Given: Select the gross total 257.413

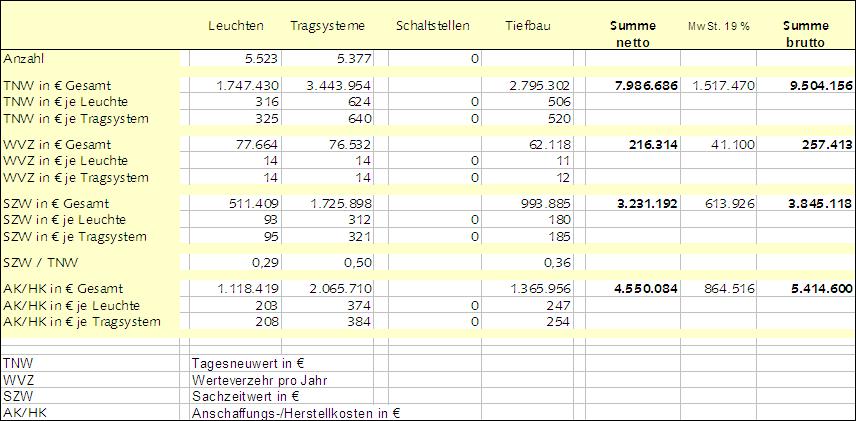Looking at the screenshot, I should pos(827,145).
